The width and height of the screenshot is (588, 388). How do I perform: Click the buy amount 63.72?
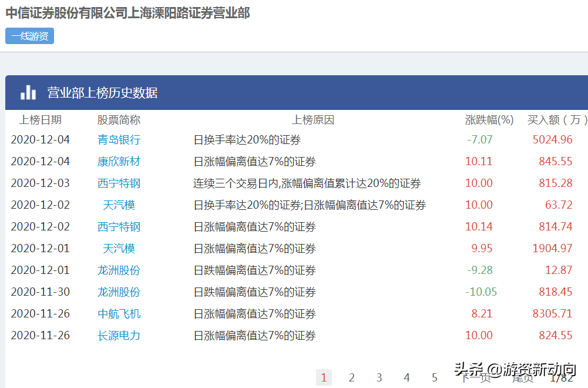(x=559, y=205)
